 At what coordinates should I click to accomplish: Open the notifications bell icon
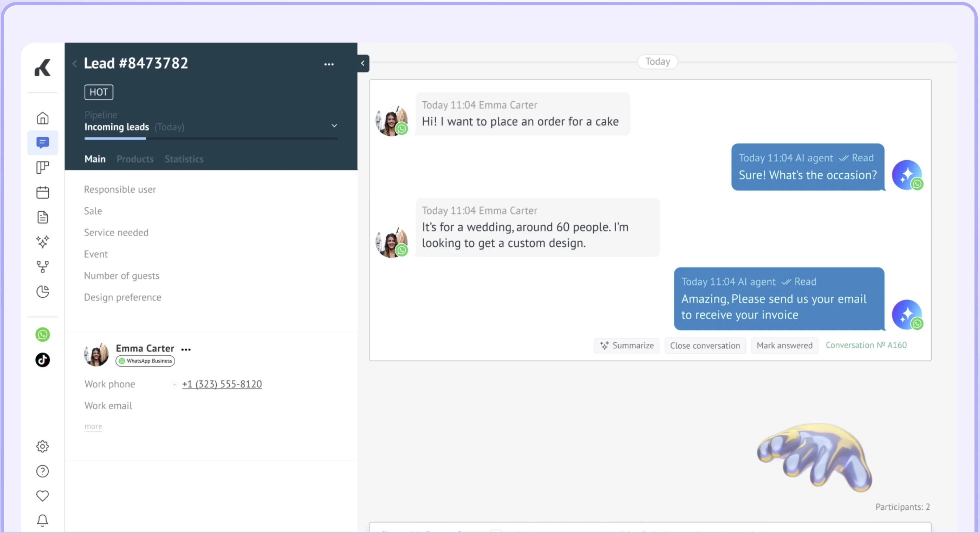coord(42,520)
